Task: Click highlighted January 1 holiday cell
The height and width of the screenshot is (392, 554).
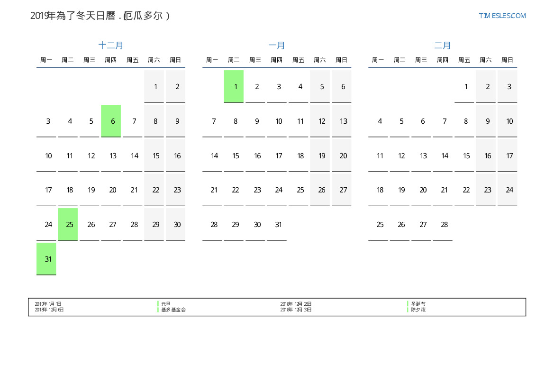Action: 234,86
